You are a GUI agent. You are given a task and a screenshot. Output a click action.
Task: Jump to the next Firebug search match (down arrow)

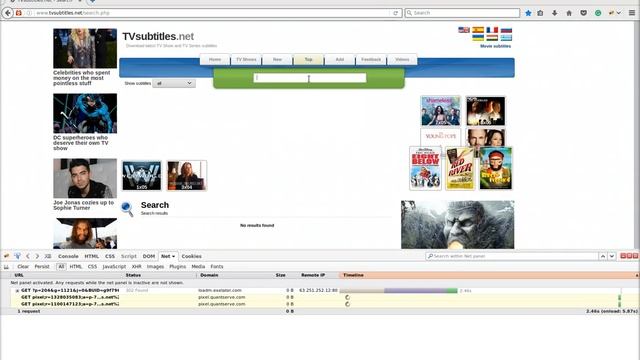tap(612, 256)
